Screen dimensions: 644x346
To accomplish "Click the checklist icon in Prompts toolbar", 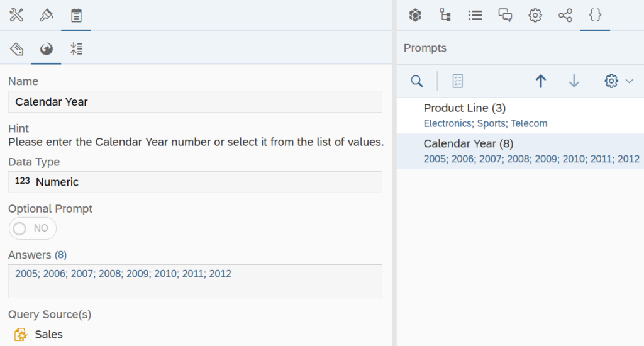I will (458, 81).
